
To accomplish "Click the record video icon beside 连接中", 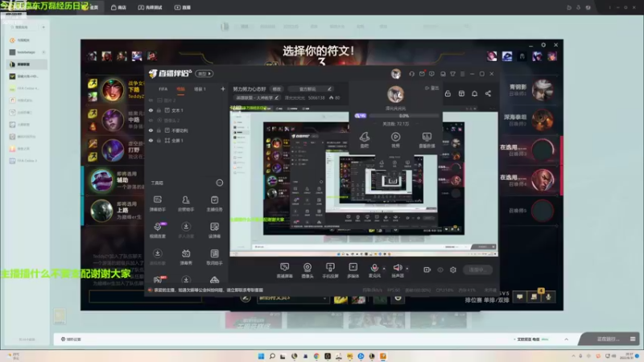I will click(x=427, y=269).
